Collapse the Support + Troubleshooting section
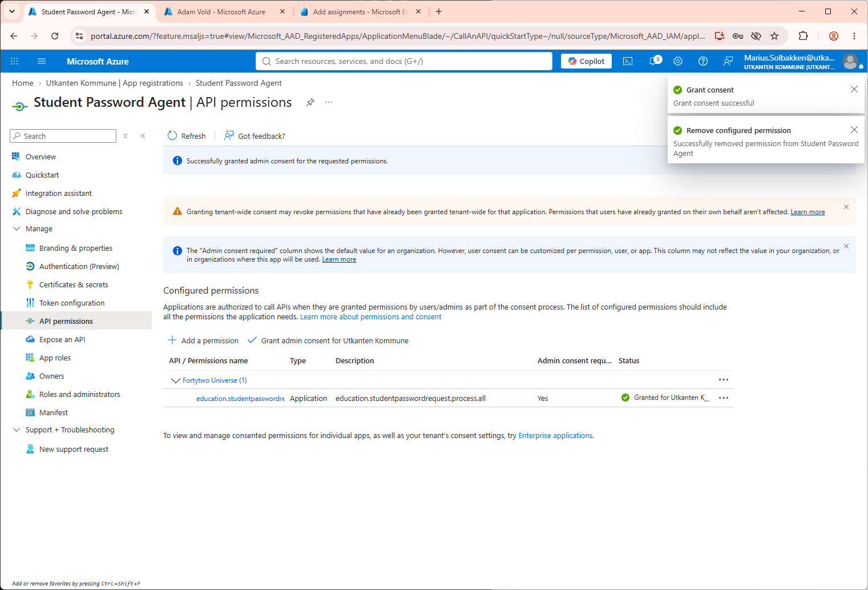Viewport: 868px width, 590px height. click(x=17, y=430)
